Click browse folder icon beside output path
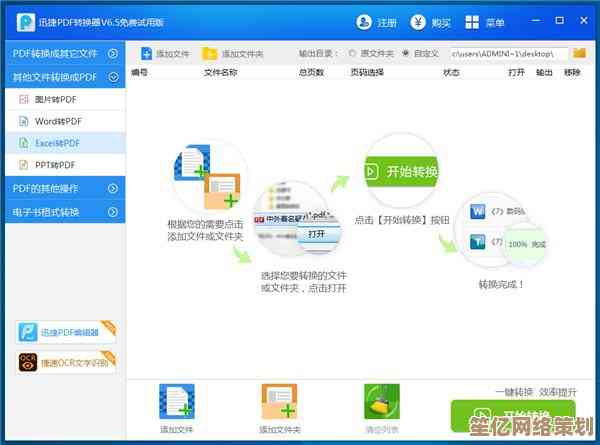This screenshot has width=600, height=445. 579,53
